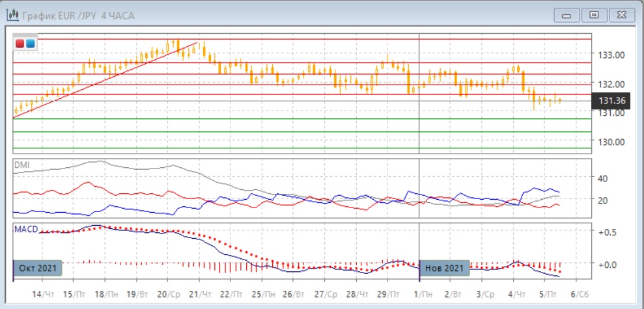Select the DMI indicator label
644x309 pixels.
click(21, 165)
